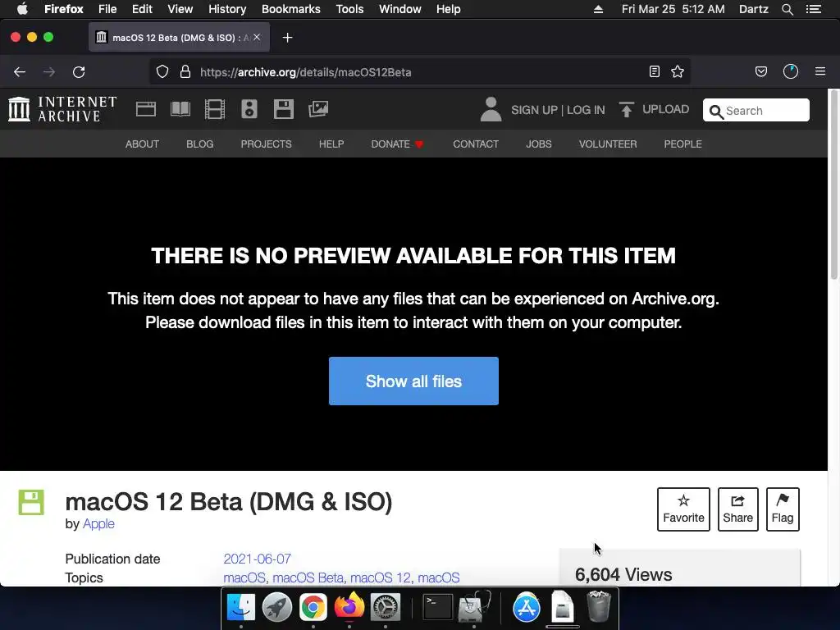This screenshot has width=840, height=630.
Task: Open the Pocket save icon
Action: pos(760,72)
